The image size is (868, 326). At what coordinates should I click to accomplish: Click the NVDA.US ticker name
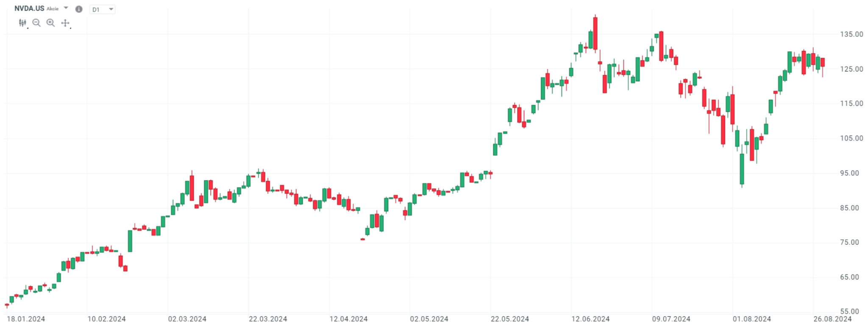tap(29, 8)
